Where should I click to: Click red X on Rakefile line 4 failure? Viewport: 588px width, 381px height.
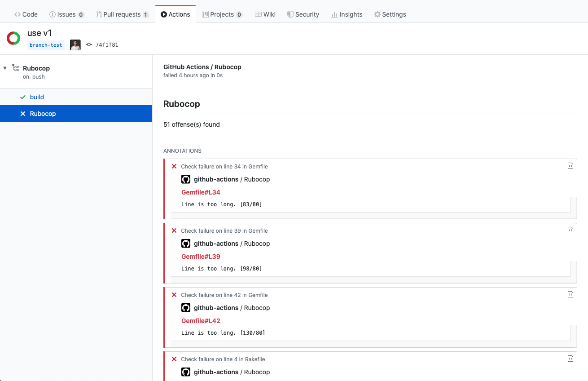click(174, 359)
